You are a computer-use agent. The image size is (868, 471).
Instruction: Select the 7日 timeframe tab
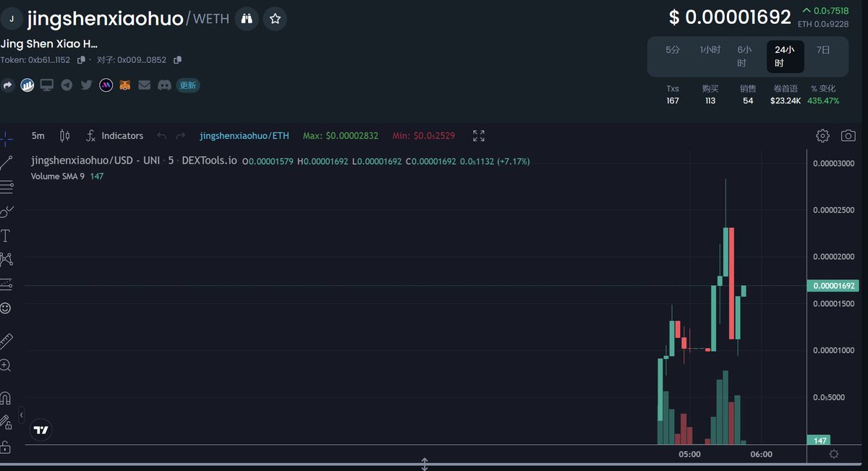click(823, 50)
